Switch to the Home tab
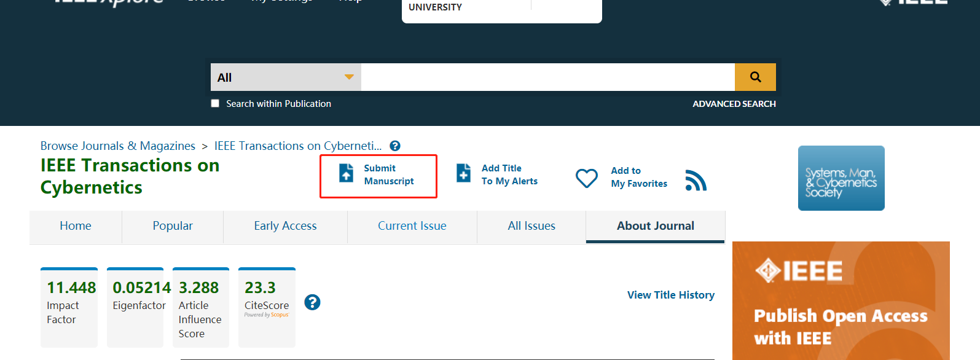Image resolution: width=980 pixels, height=360 pixels. (x=76, y=226)
